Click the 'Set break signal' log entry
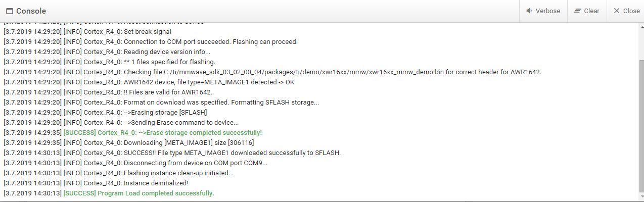644x202 pixels. (x=87, y=32)
